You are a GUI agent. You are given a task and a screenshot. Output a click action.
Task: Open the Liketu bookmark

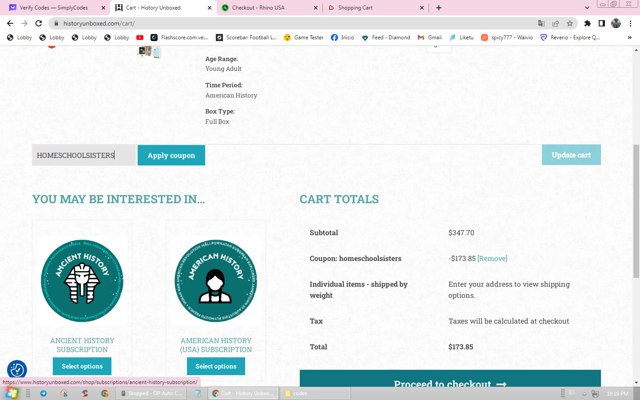(x=462, y=38)
